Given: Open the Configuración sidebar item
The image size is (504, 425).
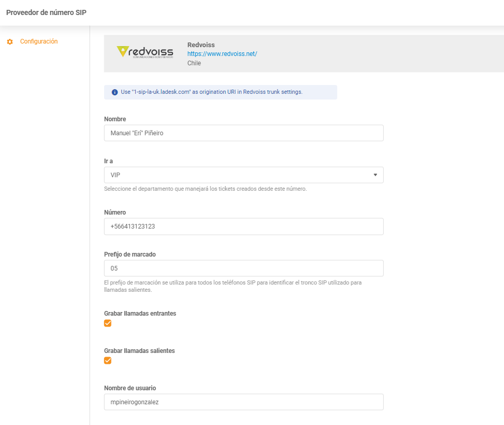Looking at the screenshot, I should pyautogui.click(x=39, y=41).
